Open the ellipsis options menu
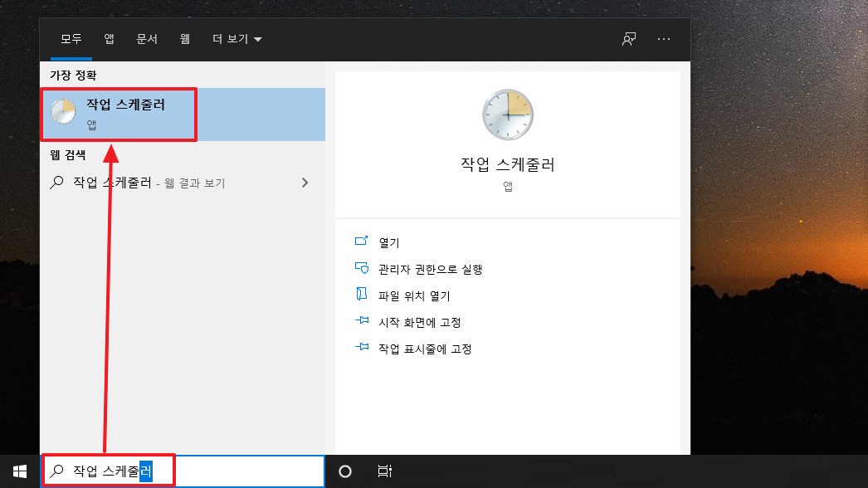The width and height of the screenshot is (868, 488). click(664, 38)
